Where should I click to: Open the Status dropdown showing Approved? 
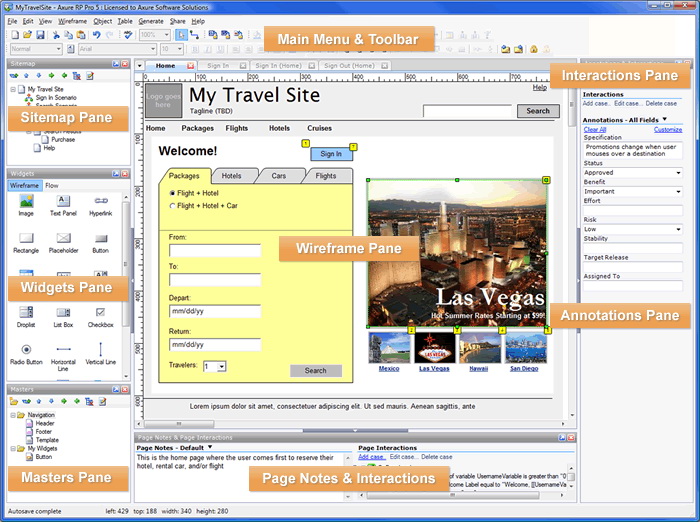[633, 173]
